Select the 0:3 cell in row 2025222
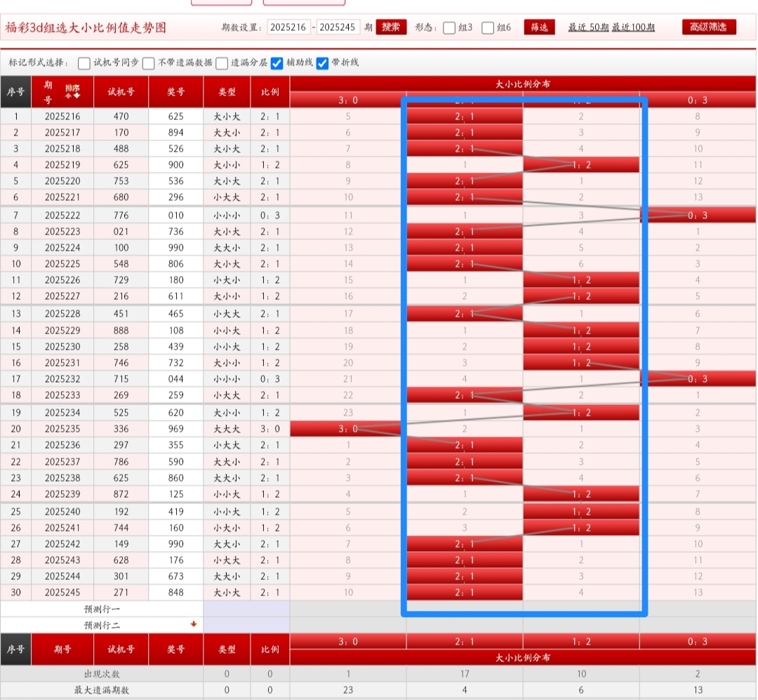The image size is (758, 700). [x=698, y=215]
